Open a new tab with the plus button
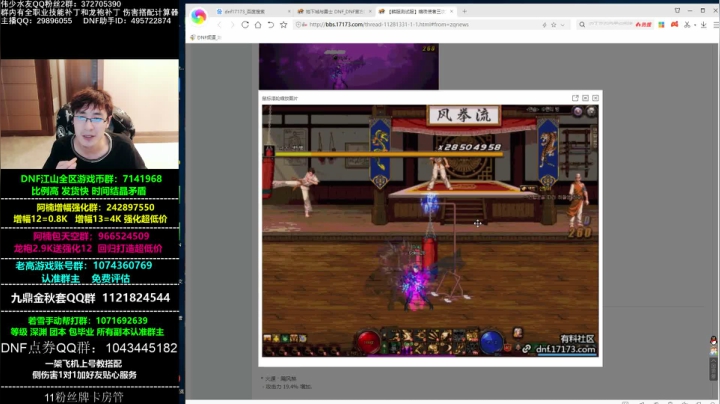 point(464,11)
